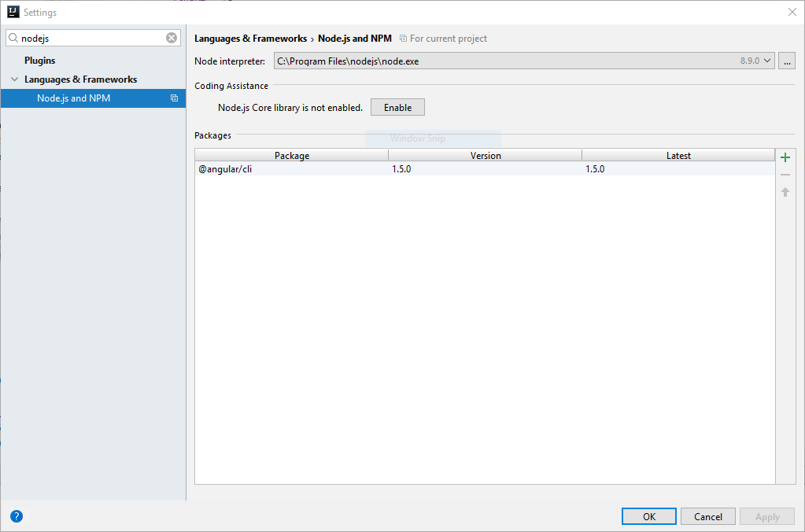Click the Version column header
805x532 pixels.
point(486,156)
